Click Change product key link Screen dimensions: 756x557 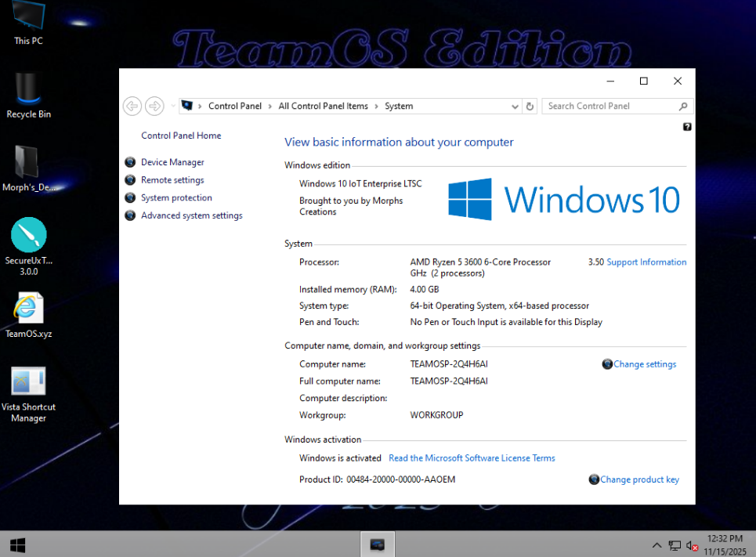639,479
